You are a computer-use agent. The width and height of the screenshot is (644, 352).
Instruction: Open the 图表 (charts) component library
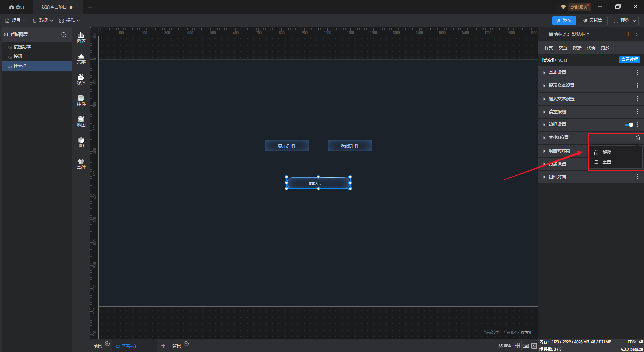[x=81, y=37]
